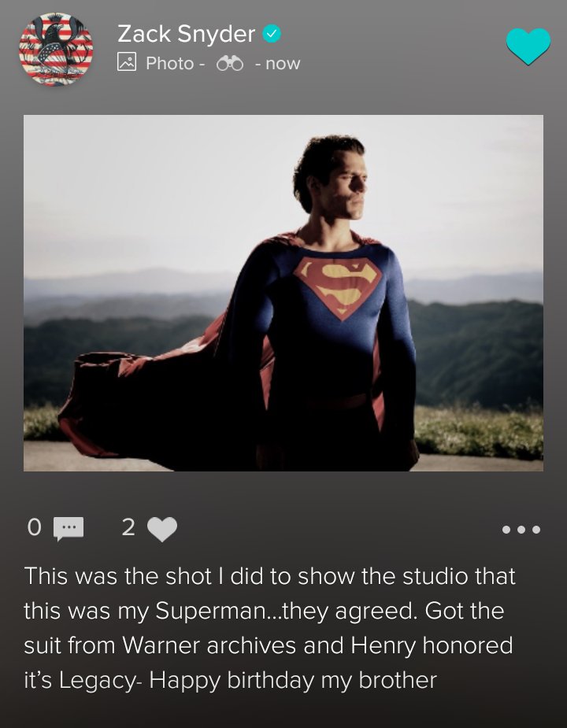Select the binoculars icon in the post header
The height and width of the screenshot is (728, 567).
click(x=230, y=63)
